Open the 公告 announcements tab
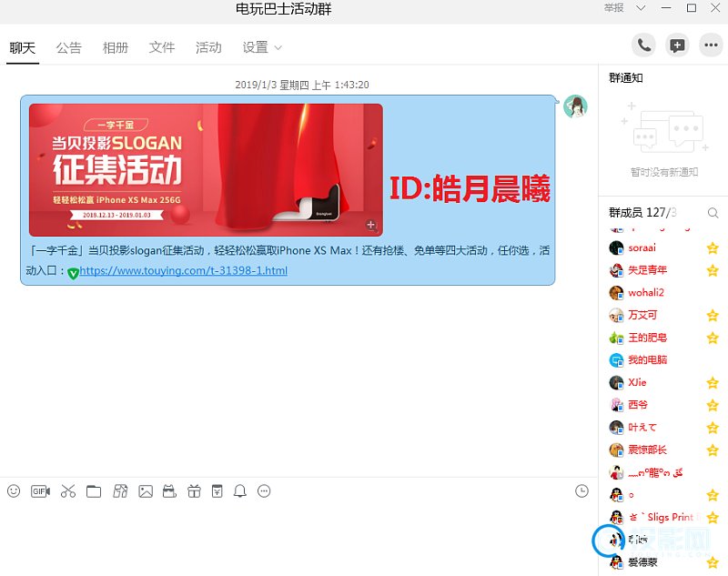Viewport: 728px width, 576px height. point(69,47)
